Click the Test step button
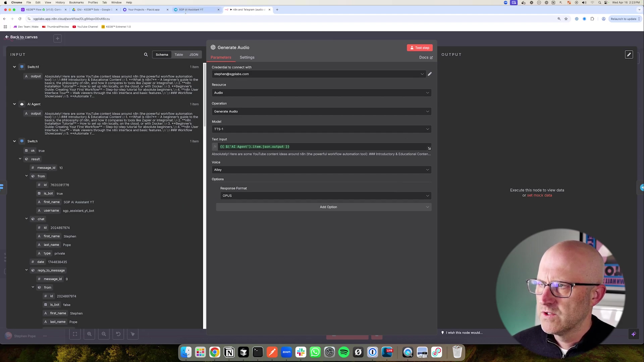Image resolution: width=644 pixels, height=362 pixels. pyautogui.click(x=420, y=48)
